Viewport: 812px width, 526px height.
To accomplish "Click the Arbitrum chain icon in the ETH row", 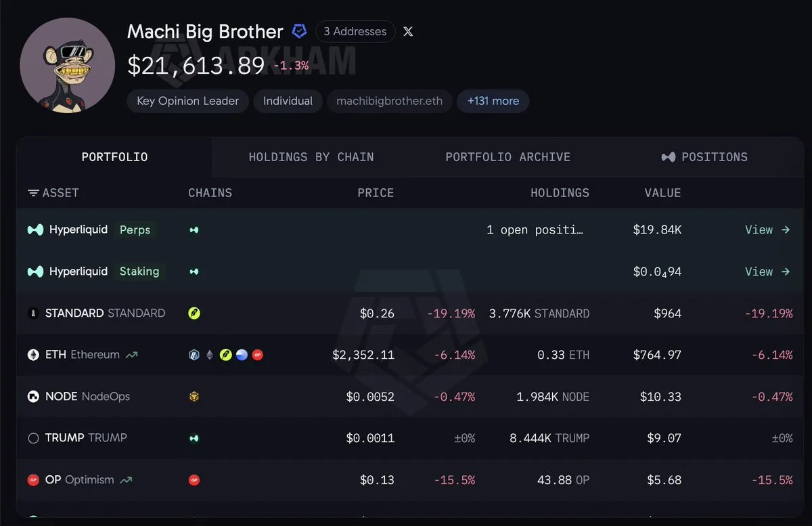I will point(194,355).
